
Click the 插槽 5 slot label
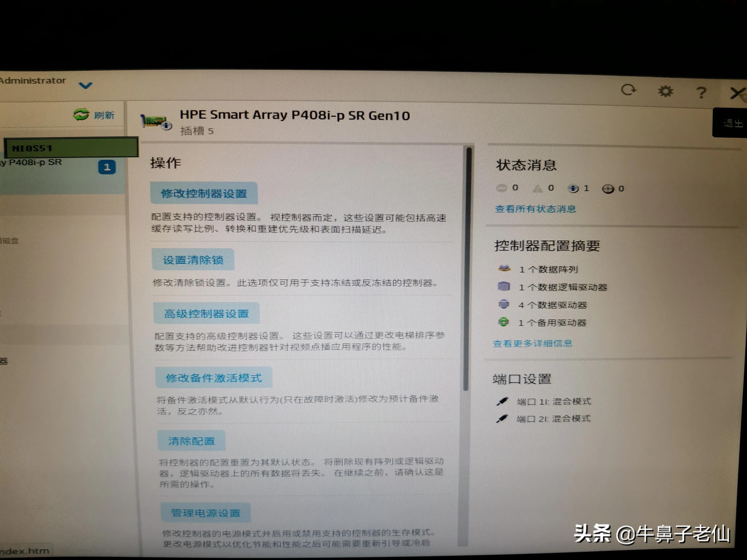(197, 131)
